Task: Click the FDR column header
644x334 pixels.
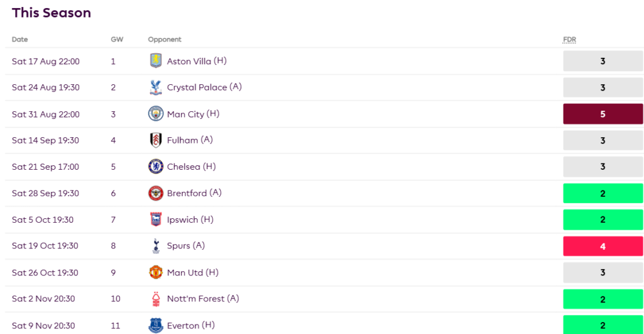Action: (569, 40)
